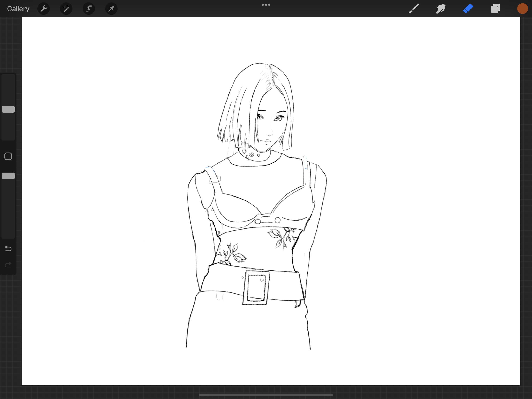
Task: Select the Smudge tool
Action: [x=441, y=9]
